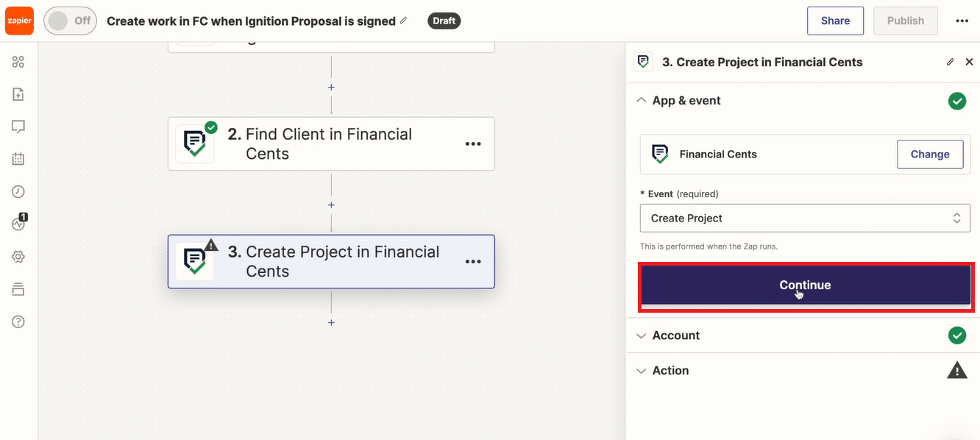Open the Zaps lightning file icon
The width and height of the screenshot is (980, 440).
click(x=18, y=94)
